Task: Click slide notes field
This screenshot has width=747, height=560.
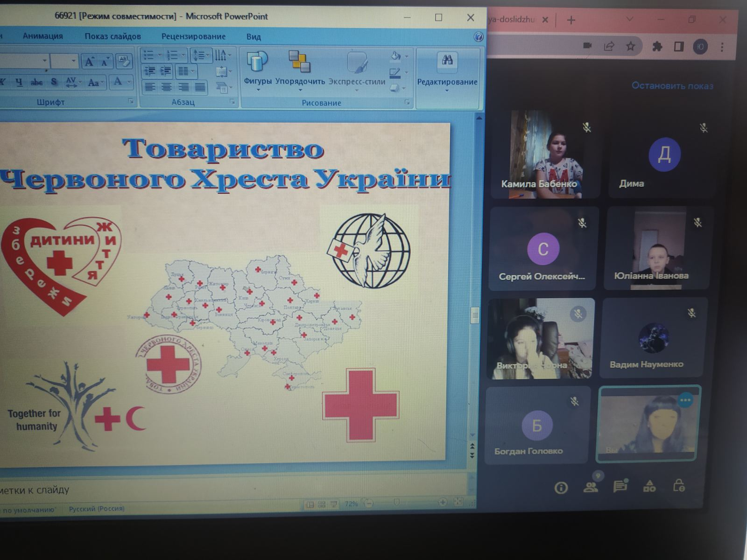Action: [x=233, y=490]
